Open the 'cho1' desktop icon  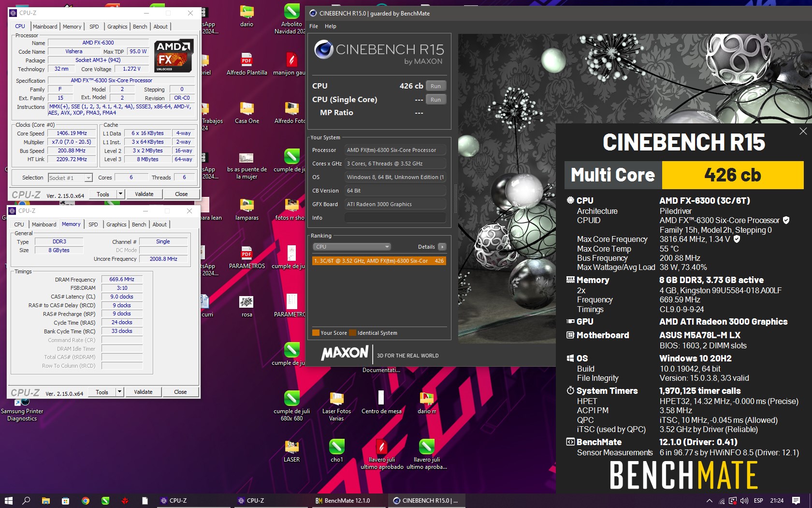(336, 450)
